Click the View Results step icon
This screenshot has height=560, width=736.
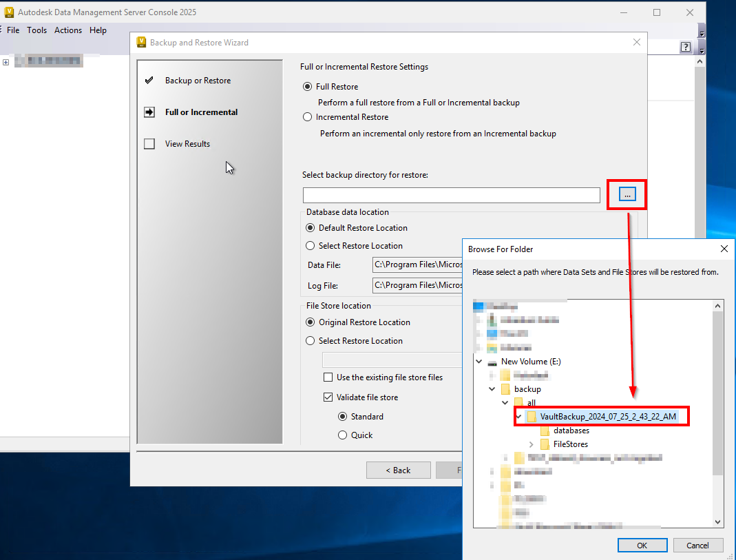149,143
